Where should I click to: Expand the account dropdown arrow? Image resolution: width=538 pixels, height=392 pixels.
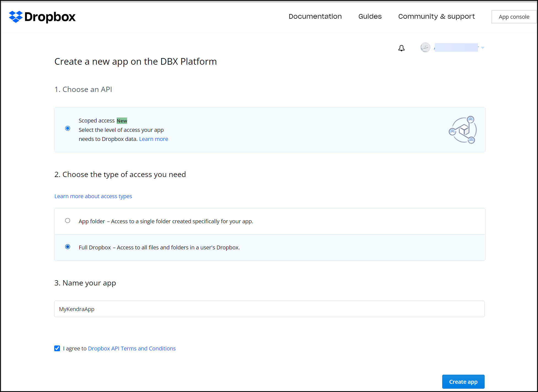coord(482,48)
